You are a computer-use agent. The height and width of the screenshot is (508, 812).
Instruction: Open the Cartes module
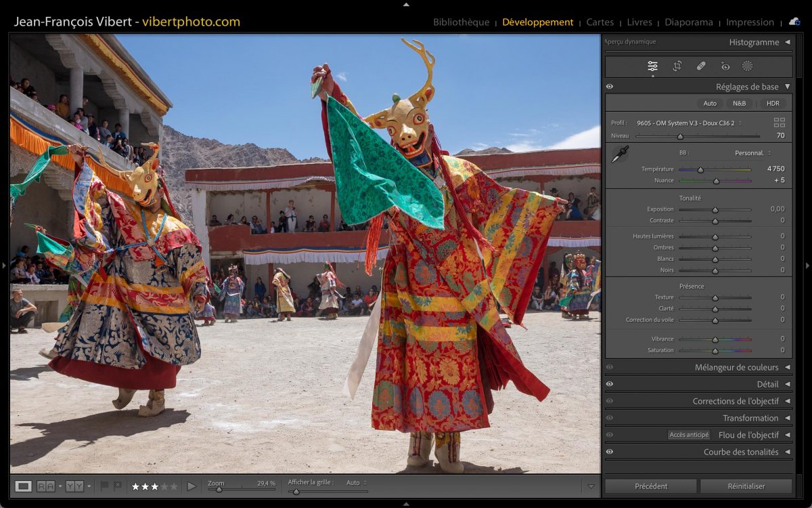point(600,22)
